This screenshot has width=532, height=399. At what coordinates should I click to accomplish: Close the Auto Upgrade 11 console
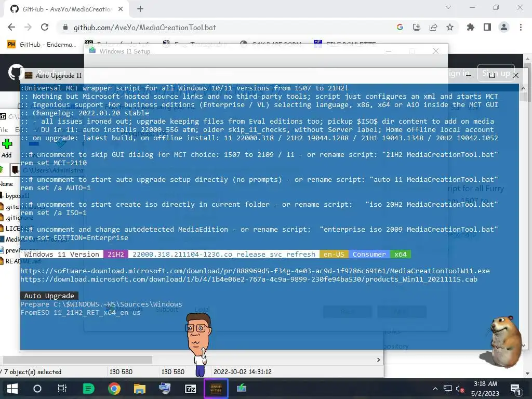click(x=516, y=75)
